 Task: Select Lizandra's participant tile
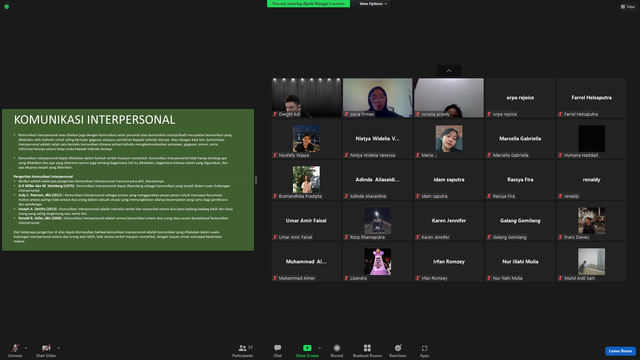[x=378, y=262]
